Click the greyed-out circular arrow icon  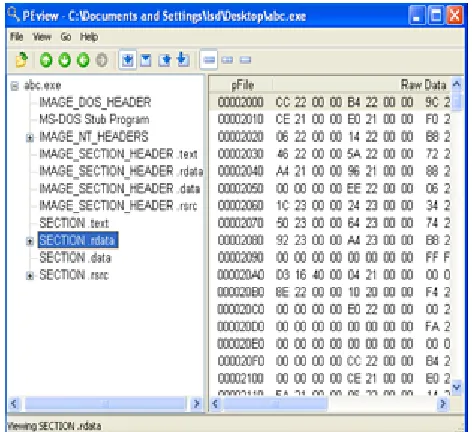coord(102,60)
